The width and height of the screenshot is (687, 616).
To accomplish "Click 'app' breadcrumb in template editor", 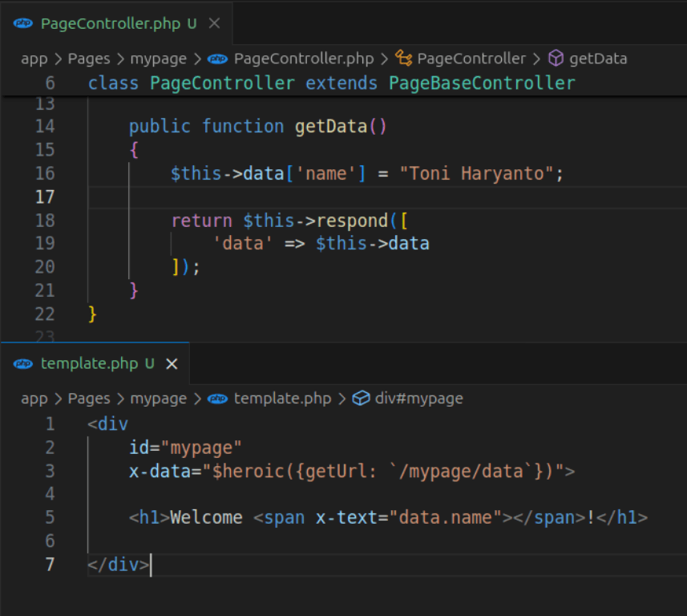I will tap(34, 399).
